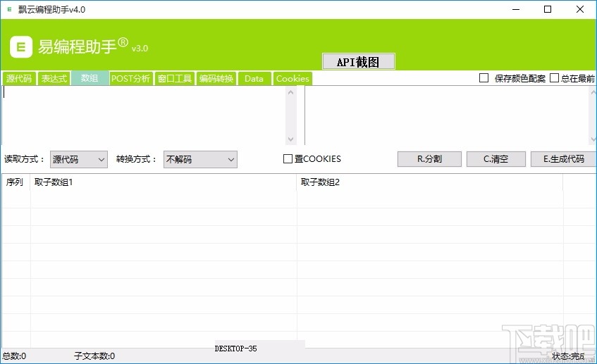Click the R.分割 button
The image size is (597, 364).
click(429, 159)
